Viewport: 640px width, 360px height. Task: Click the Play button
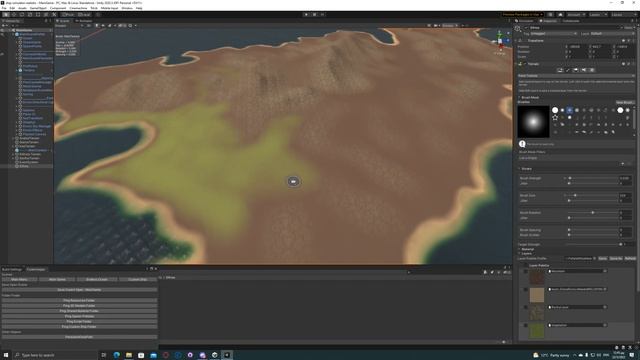[306, 14]
